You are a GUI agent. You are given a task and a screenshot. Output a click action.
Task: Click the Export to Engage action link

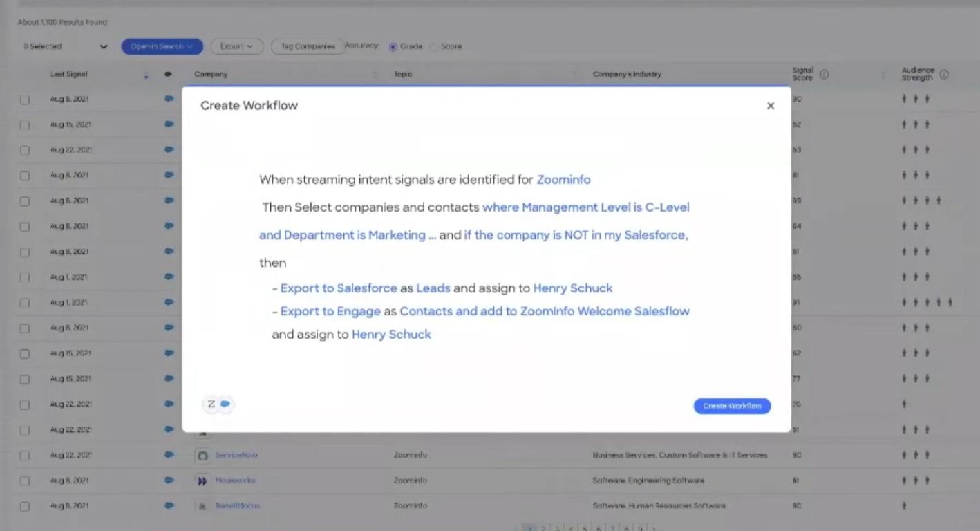[x=330, y=311]
